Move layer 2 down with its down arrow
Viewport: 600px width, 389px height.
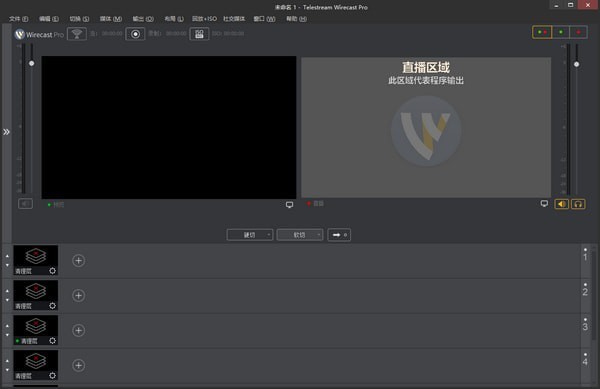[x=7, y=300]
